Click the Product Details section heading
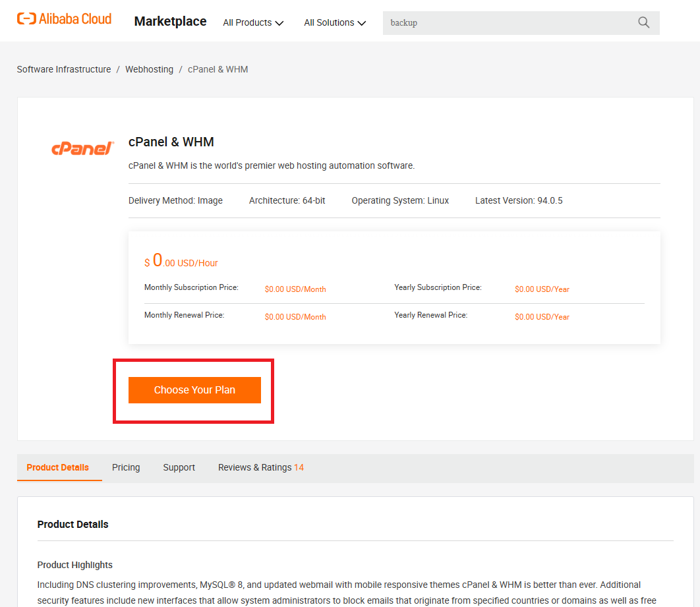Image resolution: width=700 pixels, height=607 pixels. [73, 525]
